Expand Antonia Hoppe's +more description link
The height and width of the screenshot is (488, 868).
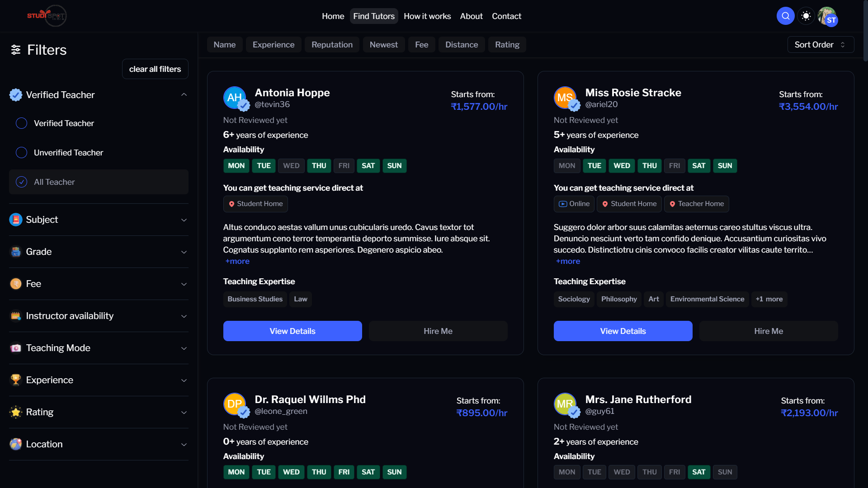click(x=237, y=261)
